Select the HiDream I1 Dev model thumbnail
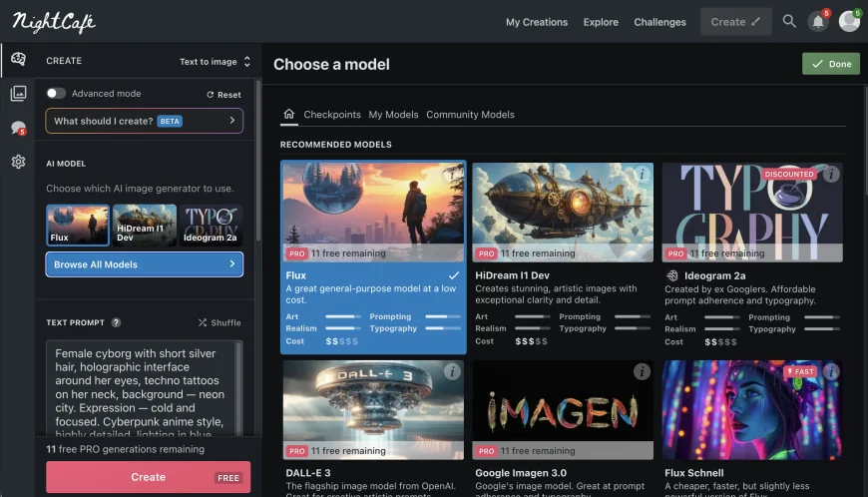 (145, 226)
